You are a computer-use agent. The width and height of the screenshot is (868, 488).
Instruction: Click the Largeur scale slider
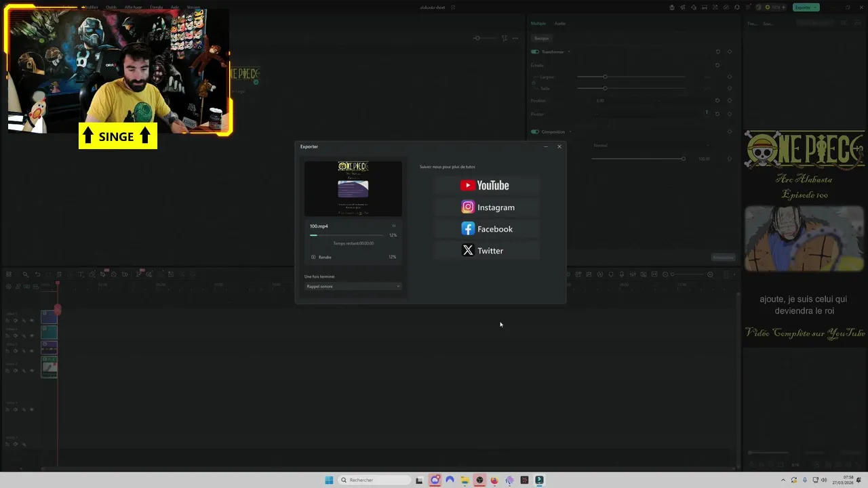click(631, 77)
